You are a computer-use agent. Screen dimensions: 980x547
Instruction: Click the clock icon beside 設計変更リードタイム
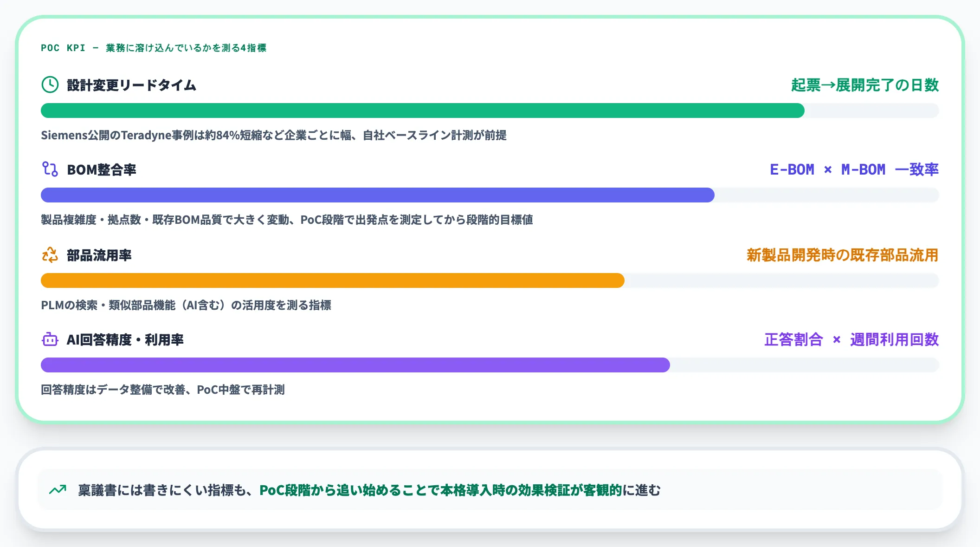(50, 85)
